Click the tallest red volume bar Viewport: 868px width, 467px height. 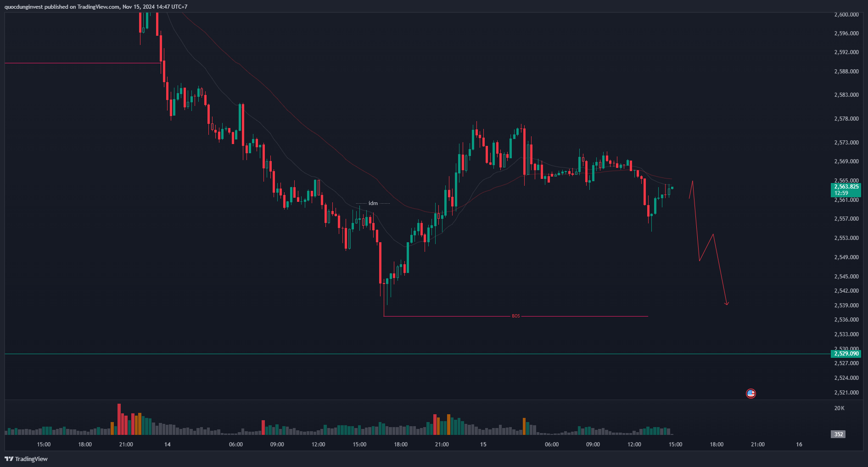pos(119,419)
